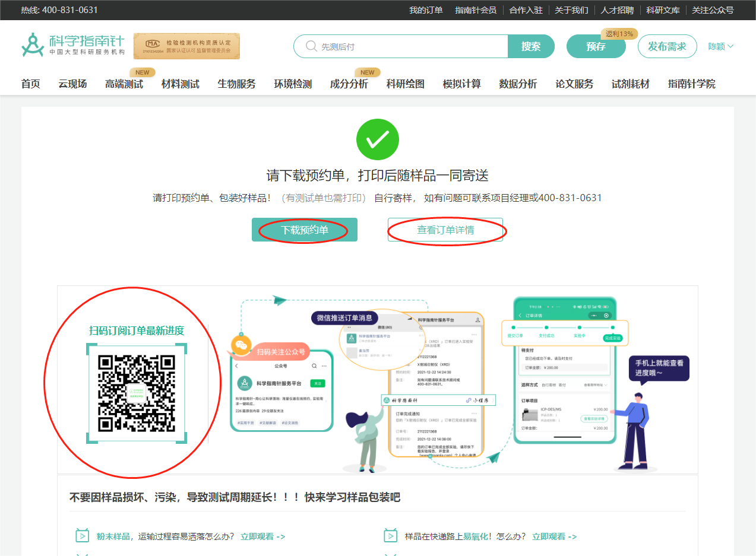Open 我的订单 from the top bar
The width and height of the screenshot is (756, 556).
tap(426, 10)
